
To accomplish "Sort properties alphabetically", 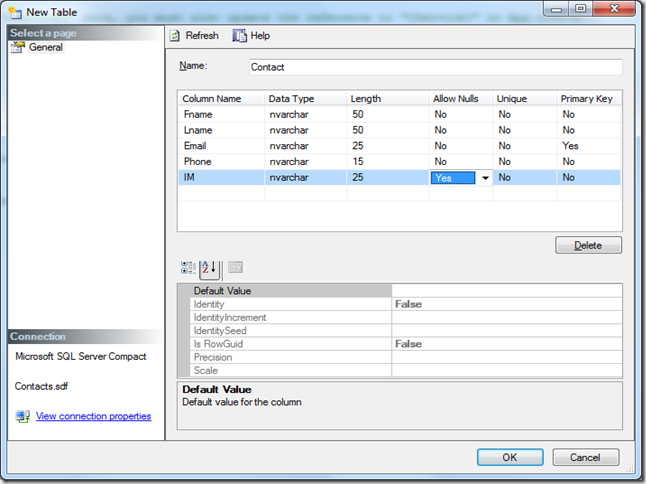I will pos(210,268).
